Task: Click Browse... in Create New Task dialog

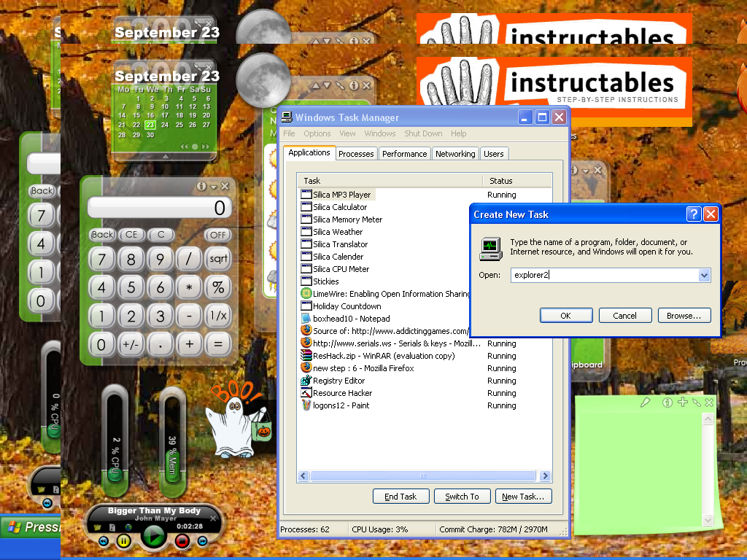Action: (x=684, y=315)
